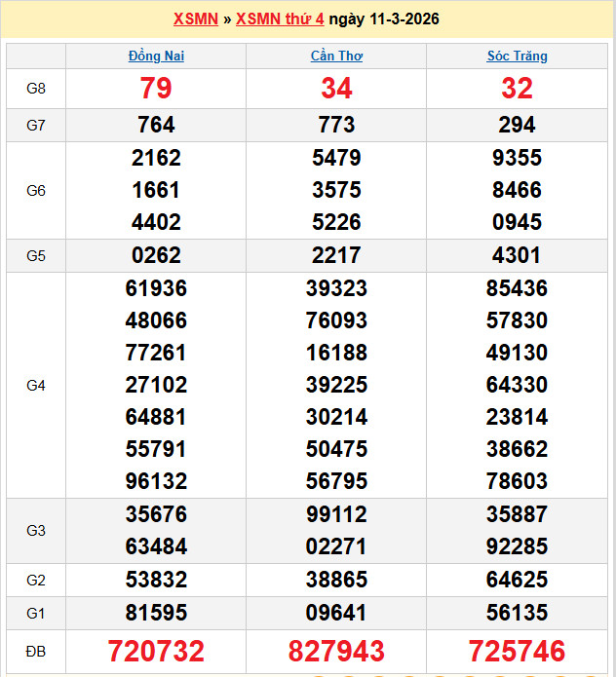616x677 pixels.
Task: Click the G1 number 81595
Action: pyautogui.click(x=156, y=613)
